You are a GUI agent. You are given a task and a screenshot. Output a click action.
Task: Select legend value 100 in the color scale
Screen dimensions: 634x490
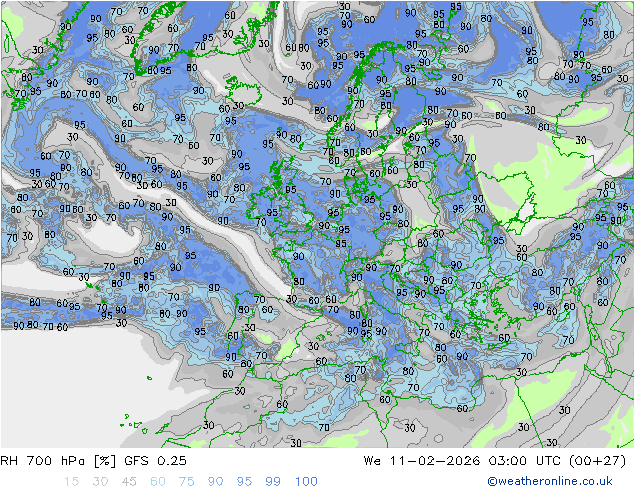click(306, 481)
